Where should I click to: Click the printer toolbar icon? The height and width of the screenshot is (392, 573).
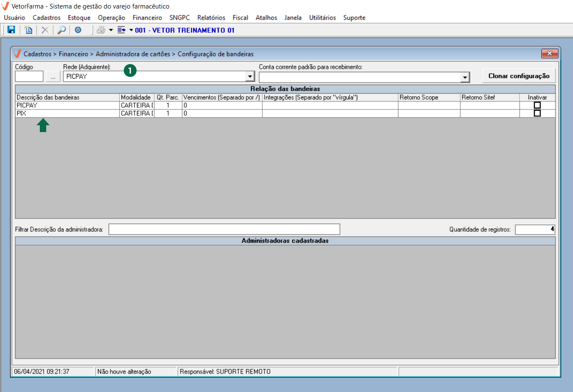(x=101, y=30)
